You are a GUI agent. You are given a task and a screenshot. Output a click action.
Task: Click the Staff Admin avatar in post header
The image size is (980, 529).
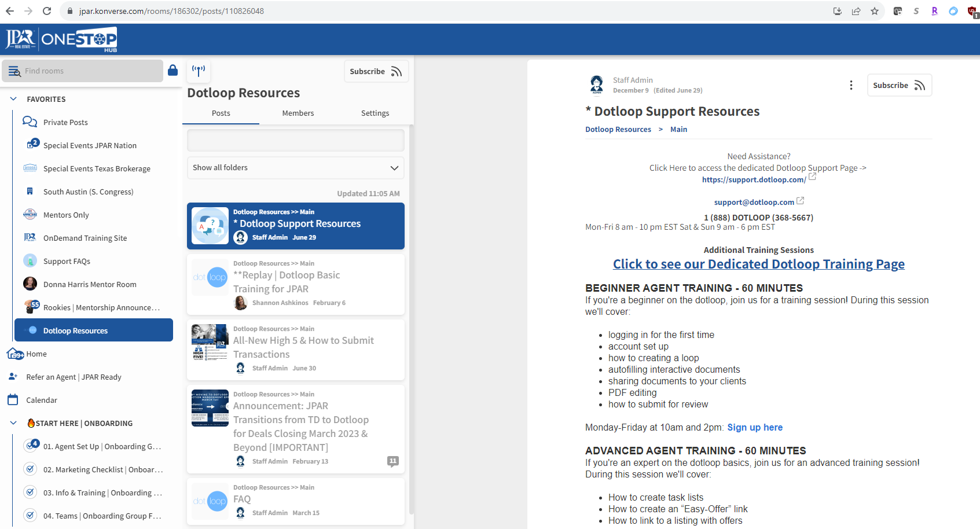596,85
